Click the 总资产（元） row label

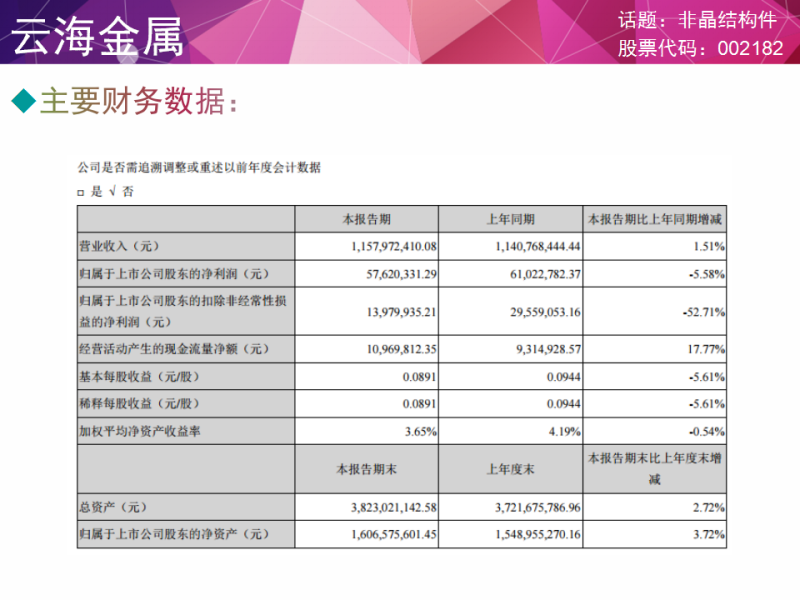click(x=113, y=507)
